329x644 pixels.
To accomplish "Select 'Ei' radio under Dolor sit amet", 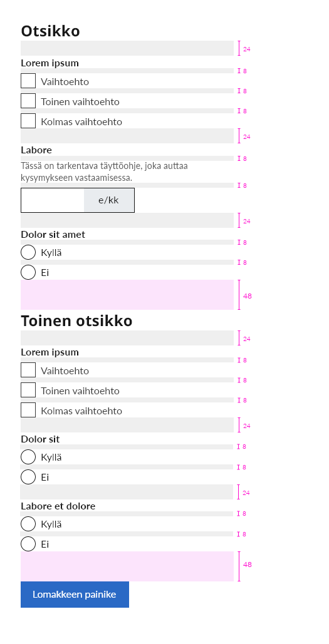I will 28,272.
